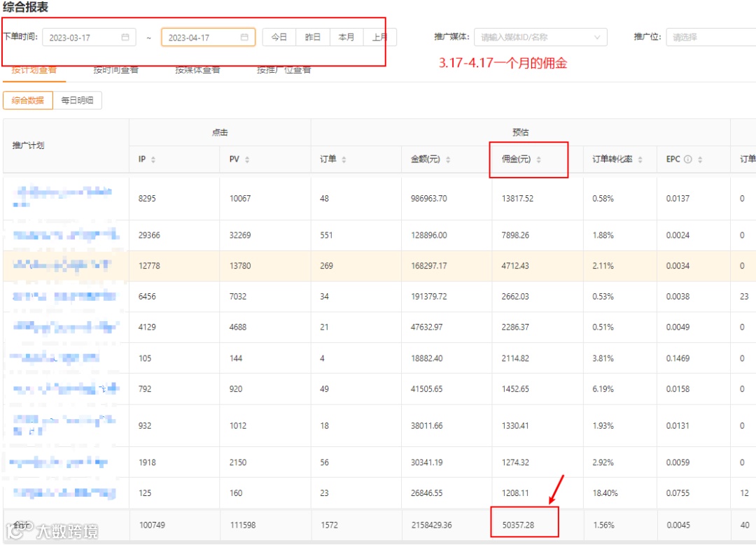The image size is (756, 545).
Task: Toggle sort on EPC column
Action: tap(699, 159)
